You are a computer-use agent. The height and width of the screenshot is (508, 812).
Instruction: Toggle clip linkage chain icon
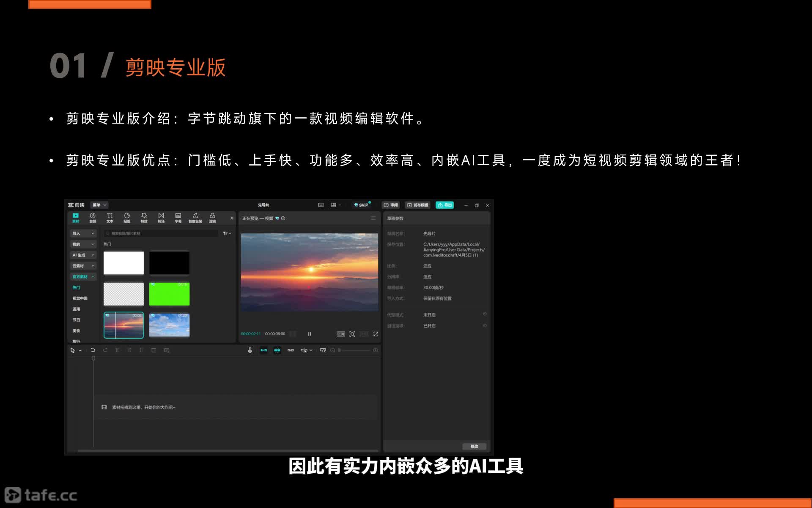point(291,350)
